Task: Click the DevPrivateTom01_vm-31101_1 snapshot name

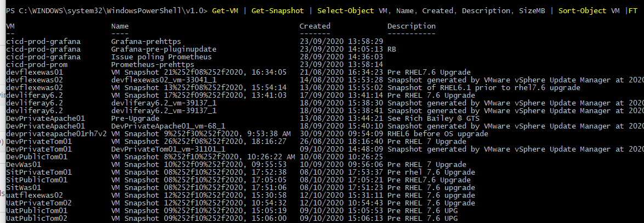Action: (168, 149)
